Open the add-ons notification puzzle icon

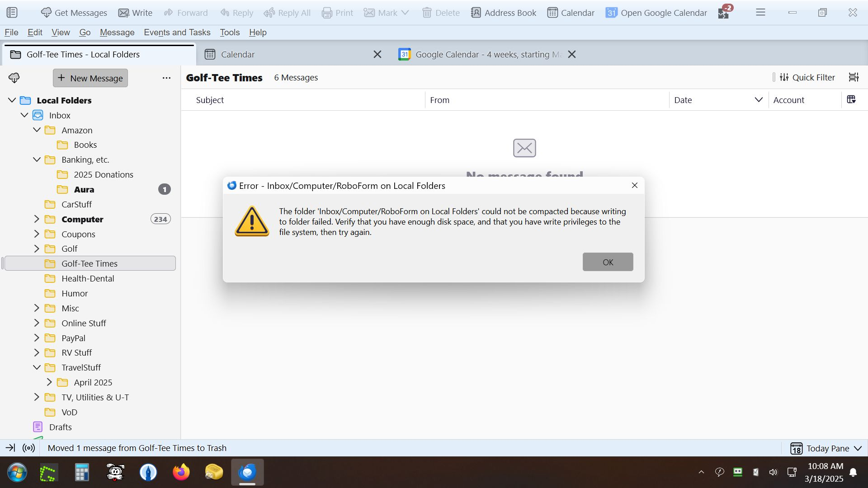point(723,13)
